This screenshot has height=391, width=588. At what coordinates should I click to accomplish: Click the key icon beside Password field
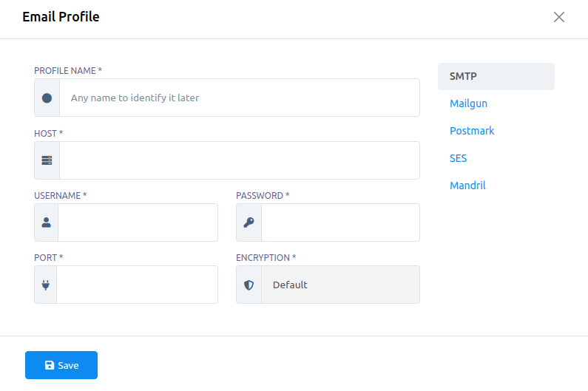click(x=249, y=222)
